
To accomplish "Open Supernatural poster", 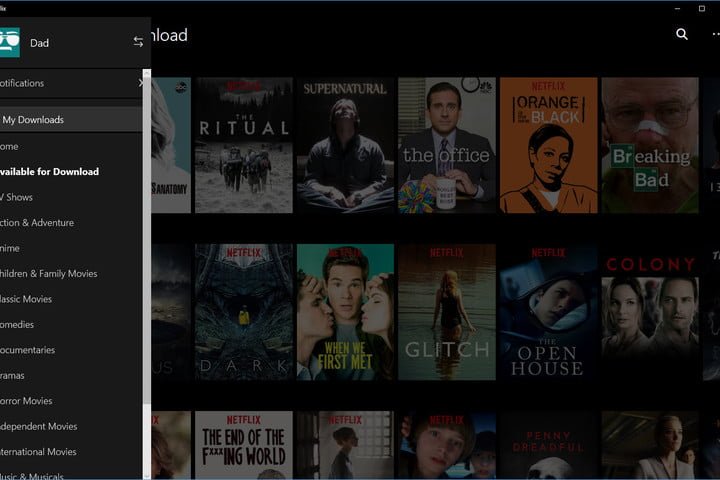I will pyautogui.click(x=345, y=145).
